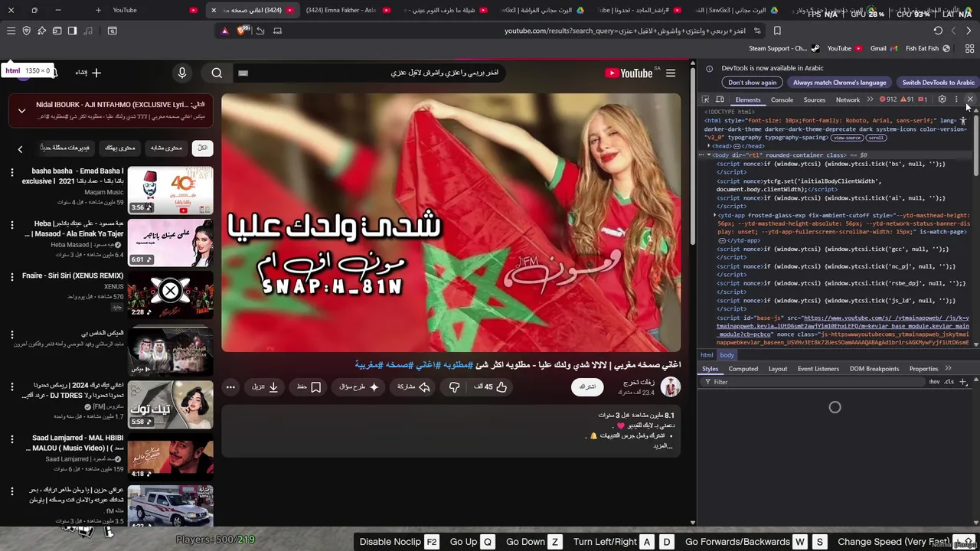Open video more actions three-dot menu

click(230, 387)
